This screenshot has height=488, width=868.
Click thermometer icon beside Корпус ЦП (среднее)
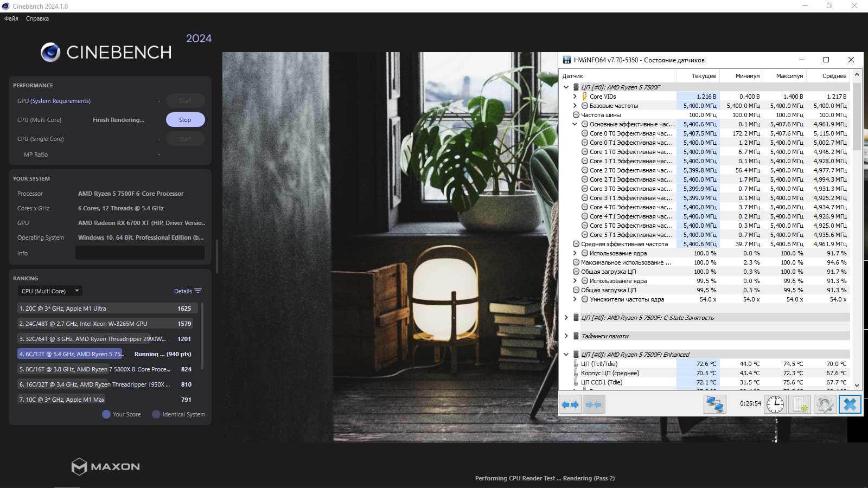pos(576,373)
